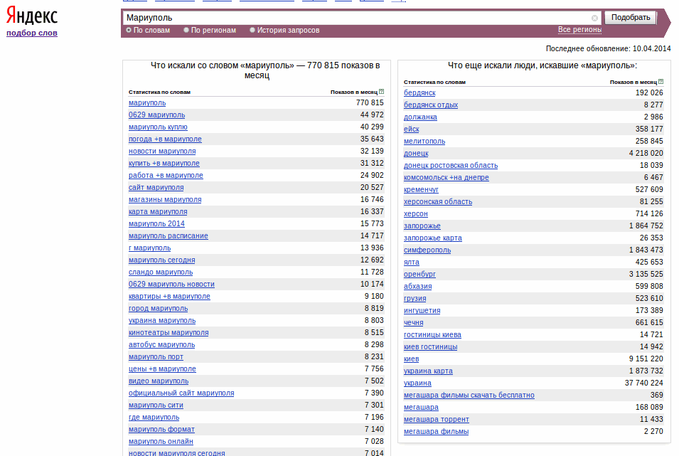This screenshot has height=456, width=679.
Task: Open 'погода +в мариуполе' link
Action: (165, 139)
